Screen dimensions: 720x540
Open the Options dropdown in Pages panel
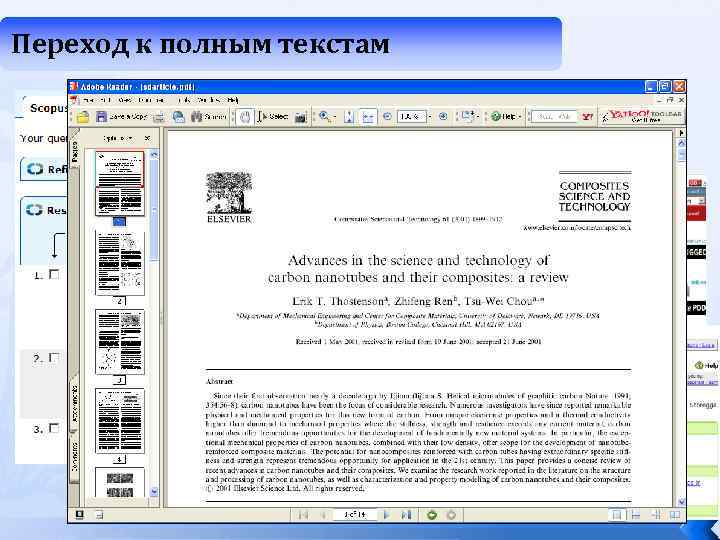118,138
